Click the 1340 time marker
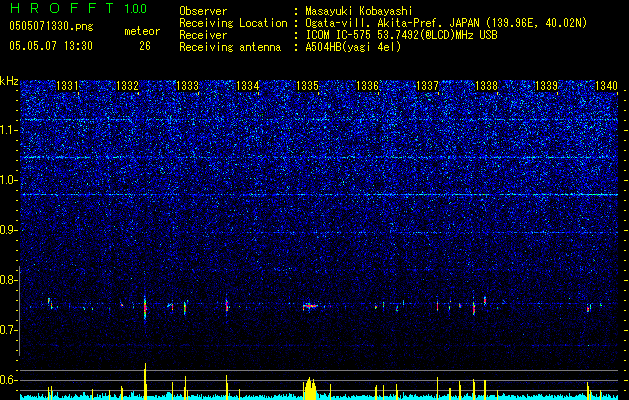This screenshot has width=629, height=400. point(606,85)
